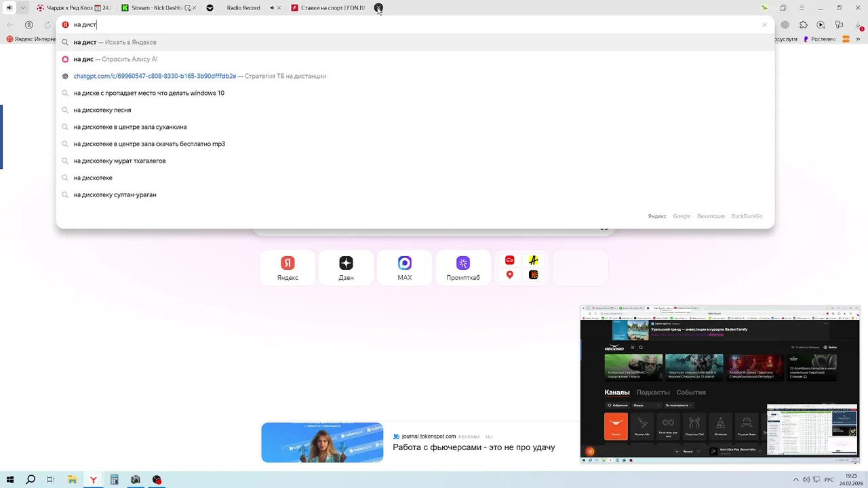
Task: Open the orange basketball icon in folder tile
Action: (534, 274)
